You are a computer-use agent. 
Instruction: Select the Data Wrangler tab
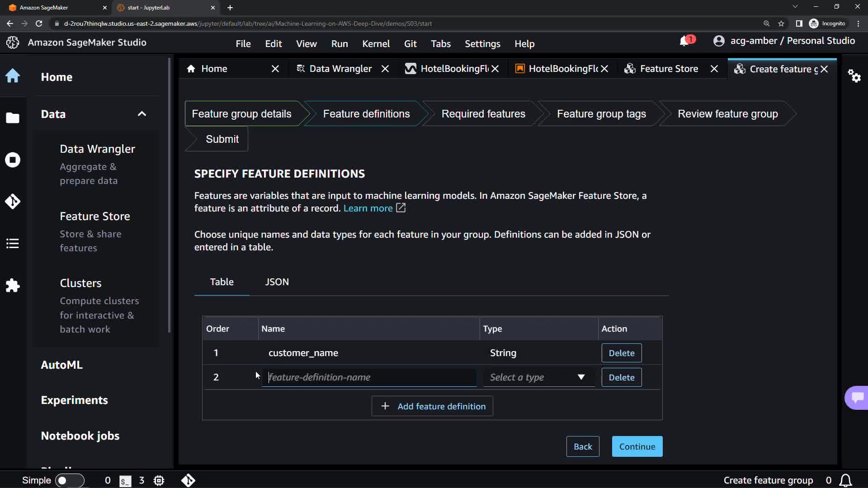(340, 69)
